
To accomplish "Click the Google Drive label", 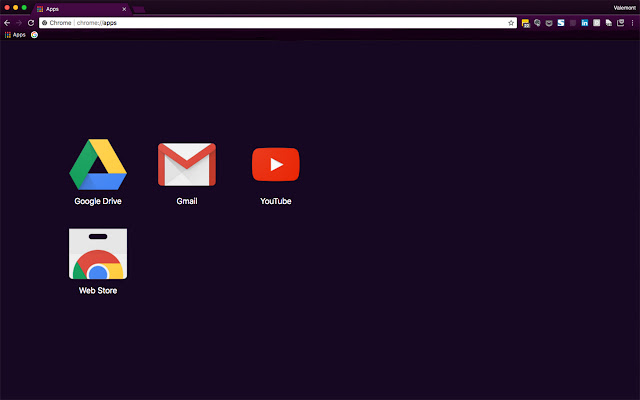I will pos(98,201).
